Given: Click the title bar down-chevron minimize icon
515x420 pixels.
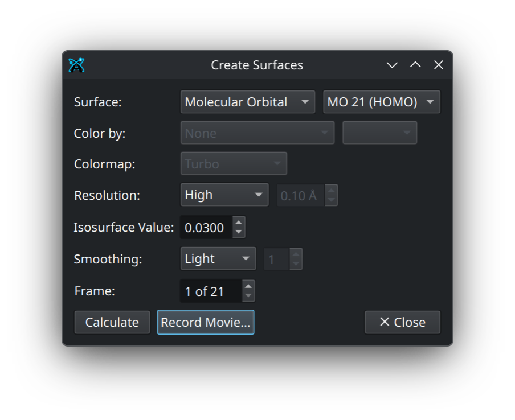Looking at the screenshot, I should point(392,65).
